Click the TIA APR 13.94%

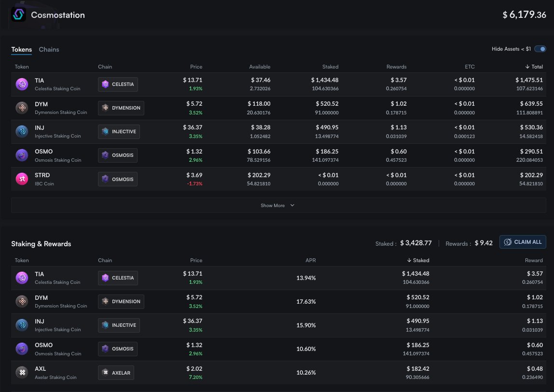[x=306, y=278]
